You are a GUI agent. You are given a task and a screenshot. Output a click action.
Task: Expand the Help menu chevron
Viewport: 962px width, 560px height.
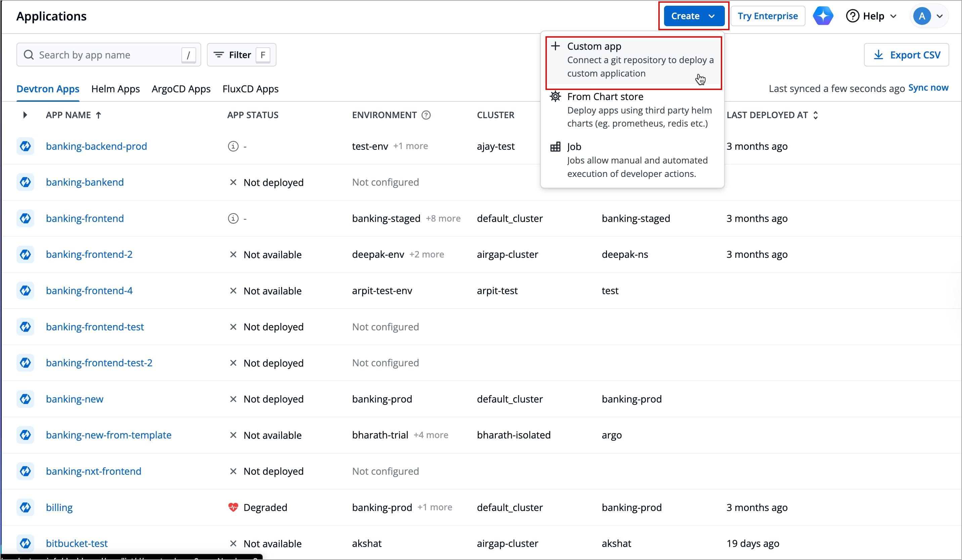pyautogui.click(x=894, y=16)
